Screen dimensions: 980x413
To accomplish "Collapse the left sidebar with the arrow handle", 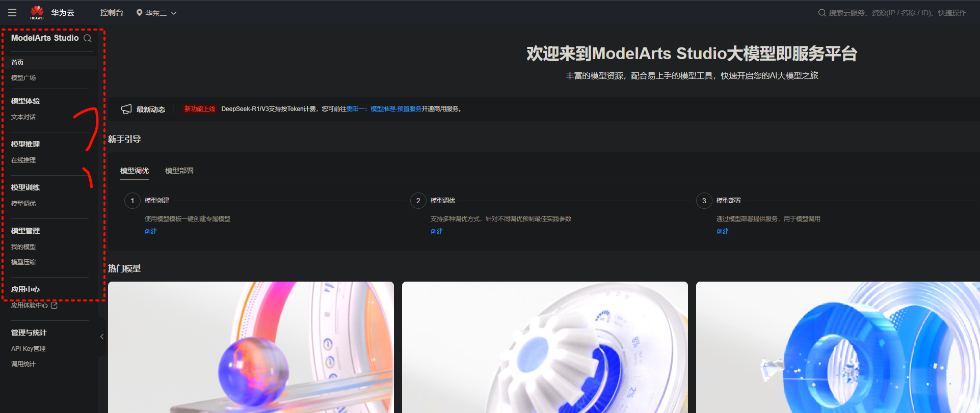I will tap(102, 337).
